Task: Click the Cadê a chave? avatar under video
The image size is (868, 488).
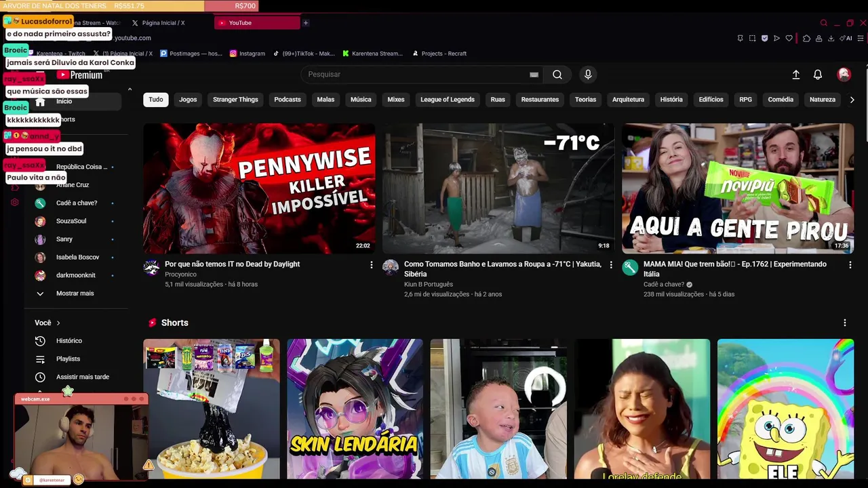Action: click(x=630, y=267)
